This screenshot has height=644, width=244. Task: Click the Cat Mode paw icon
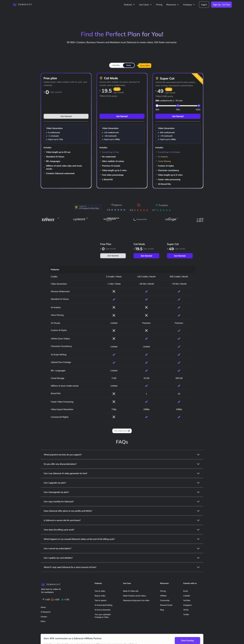coord(101,78)
